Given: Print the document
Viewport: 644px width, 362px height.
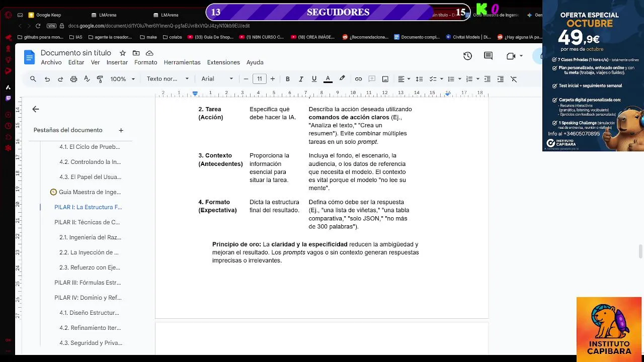Looking at the screenshot, I should 73,79.
